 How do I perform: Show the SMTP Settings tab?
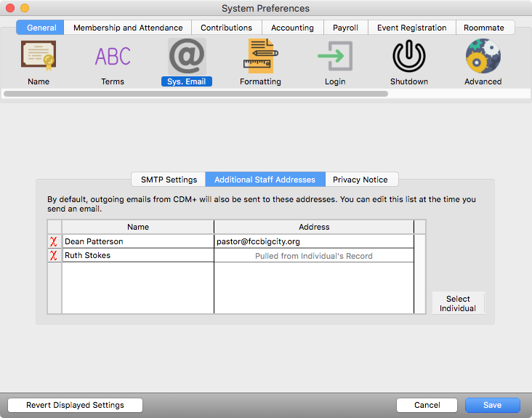168,180
